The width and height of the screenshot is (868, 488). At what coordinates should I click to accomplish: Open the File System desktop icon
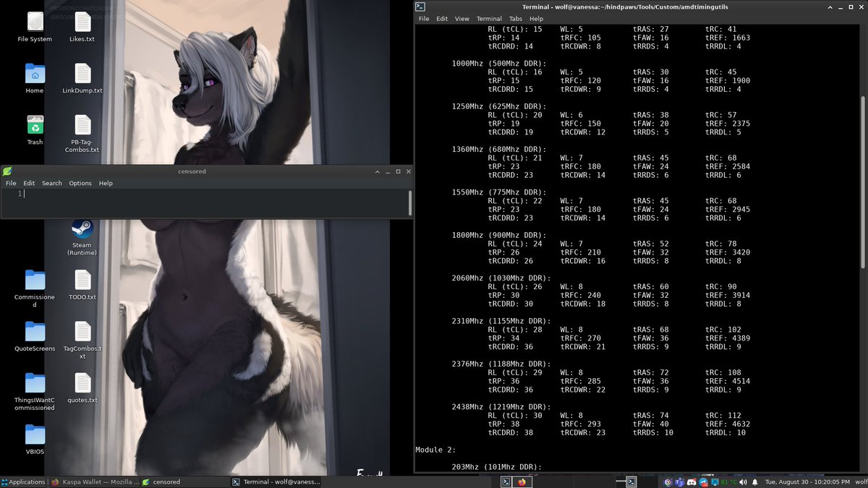pyautogui.click(x=35, y=27)
